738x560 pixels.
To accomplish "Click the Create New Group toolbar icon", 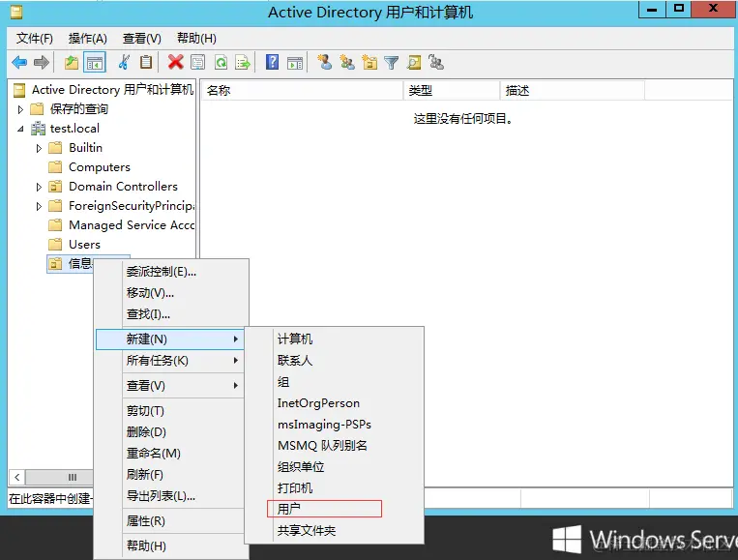I will [347, 62].
